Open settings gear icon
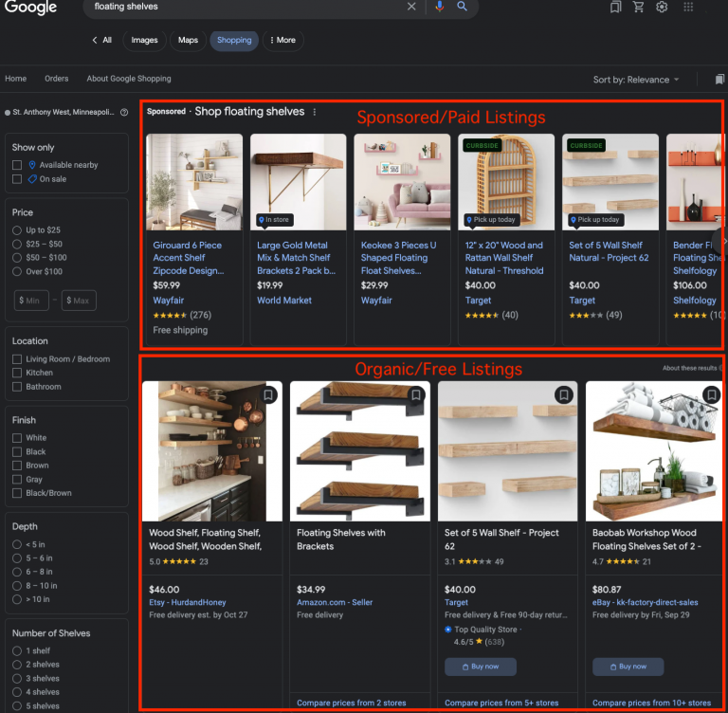This screenshot has width=728, height=713. (x=662, y=7)
